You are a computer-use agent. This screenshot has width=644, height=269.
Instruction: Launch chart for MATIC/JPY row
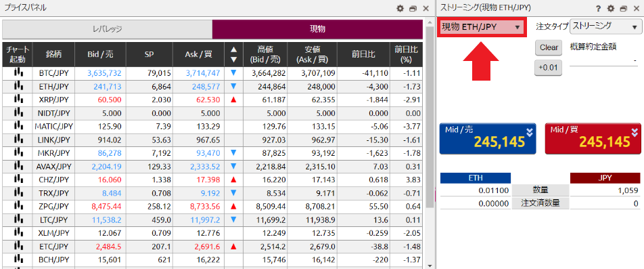(18, 126)
